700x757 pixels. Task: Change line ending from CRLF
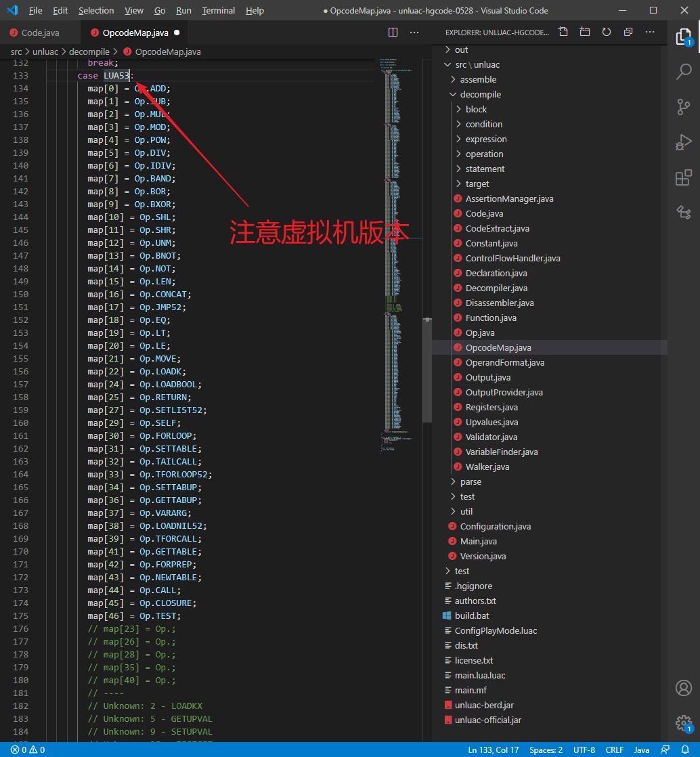tap(614, 750)
